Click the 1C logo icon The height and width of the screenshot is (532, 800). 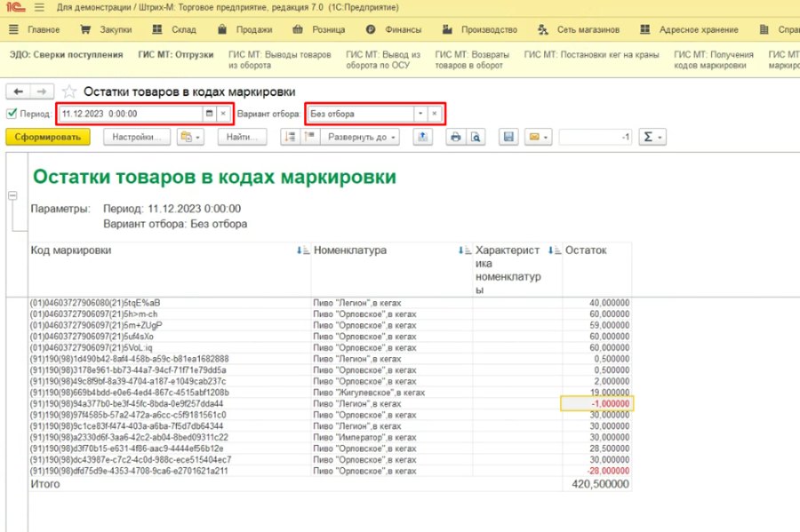pos(15,7)
